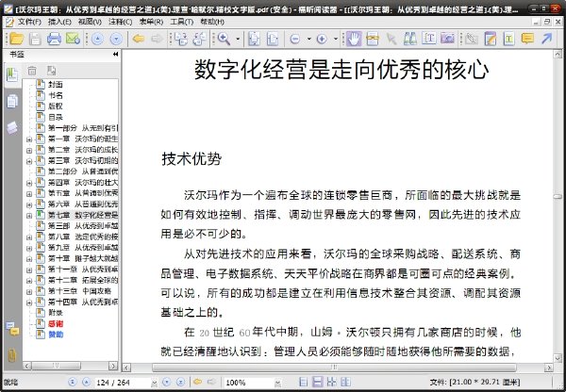Open the 帮助(H) menu
Screen dimensions: 566x392
click(x=212, y=22)
